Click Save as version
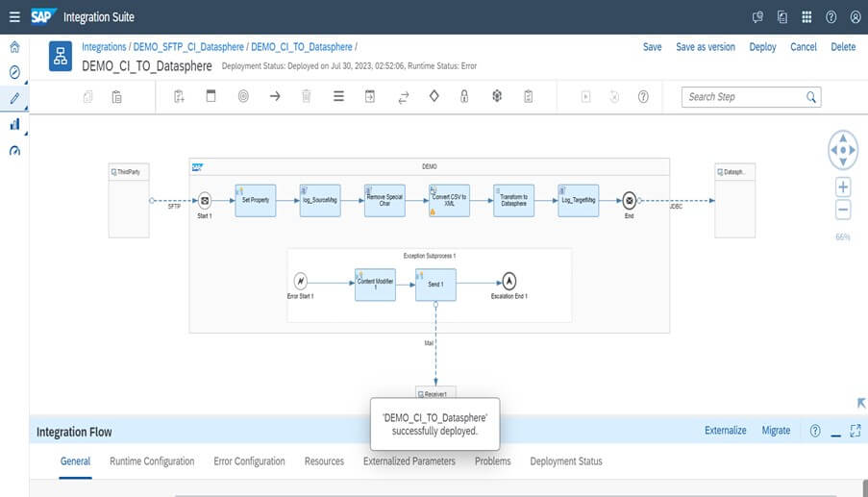 click(706, 47)
